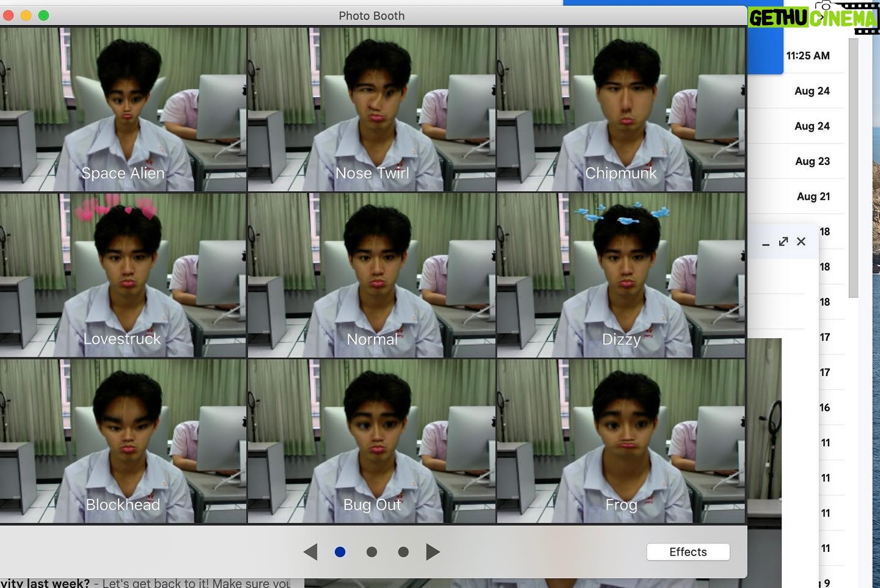Pick the Frog effect thumbnail
The width and height of the screenshot is (880, 588).
[621, 441]
